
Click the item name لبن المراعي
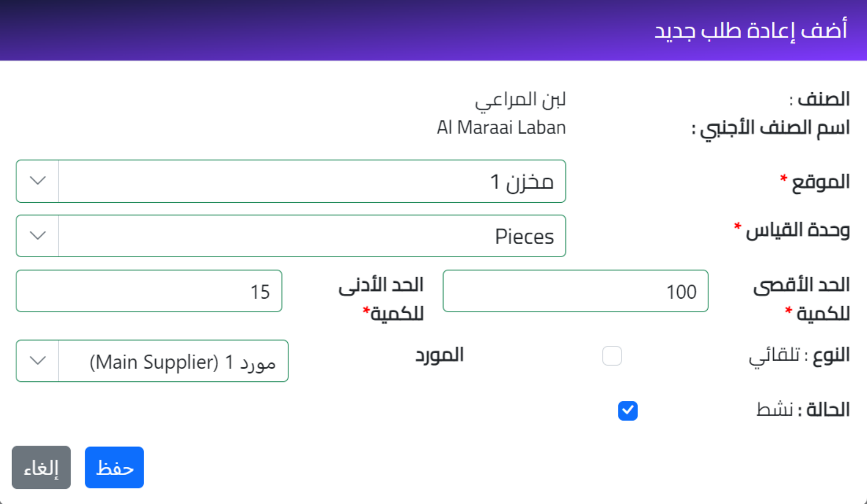point(520,100)
